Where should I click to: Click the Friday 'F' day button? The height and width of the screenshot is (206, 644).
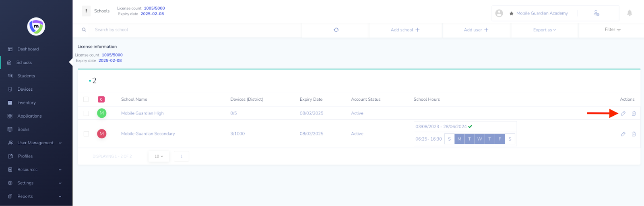(x=500, y=139)
